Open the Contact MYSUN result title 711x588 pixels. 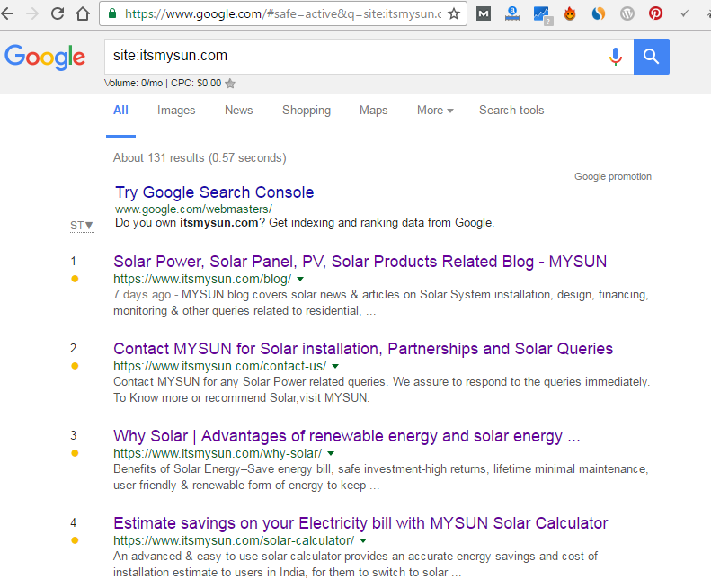[363, 349]
